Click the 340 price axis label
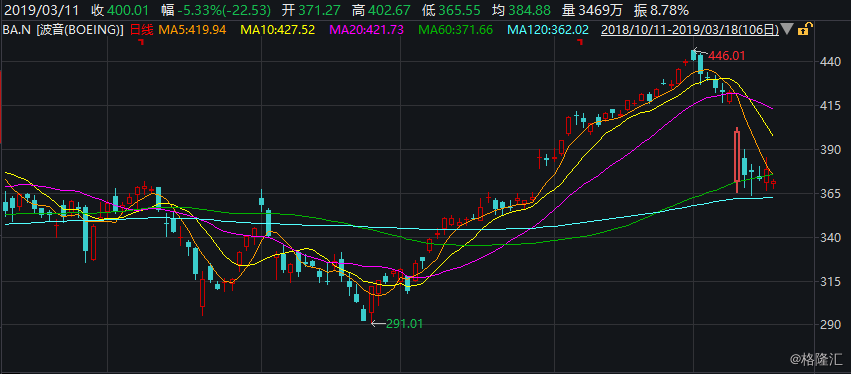This screenshot has height=374, width=851. 831,237
